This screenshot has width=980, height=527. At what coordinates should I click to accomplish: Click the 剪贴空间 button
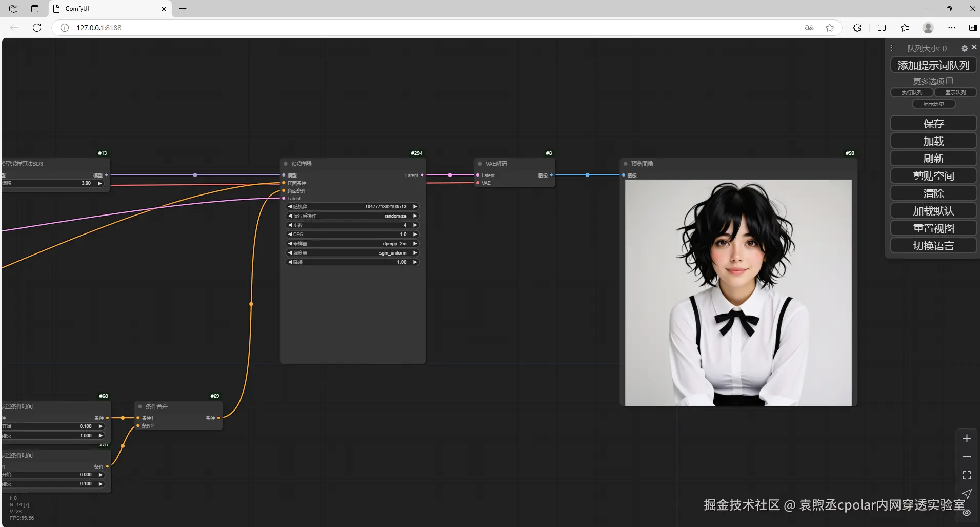(x=933, y=176)
